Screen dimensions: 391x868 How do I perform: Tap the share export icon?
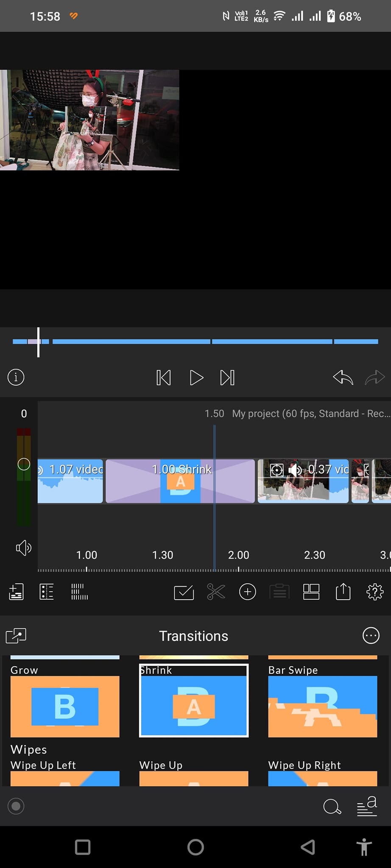coord(343,592)
